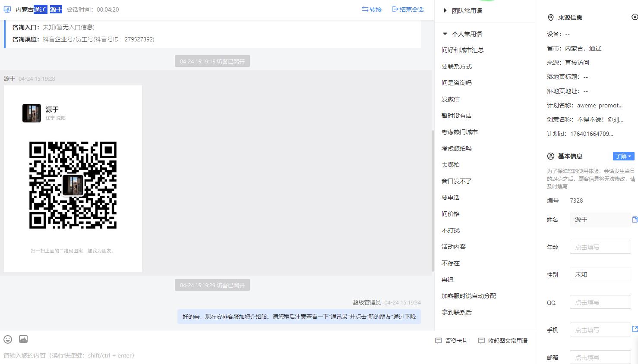
Task: Click the image upload icon
Action: coord(23,339)
